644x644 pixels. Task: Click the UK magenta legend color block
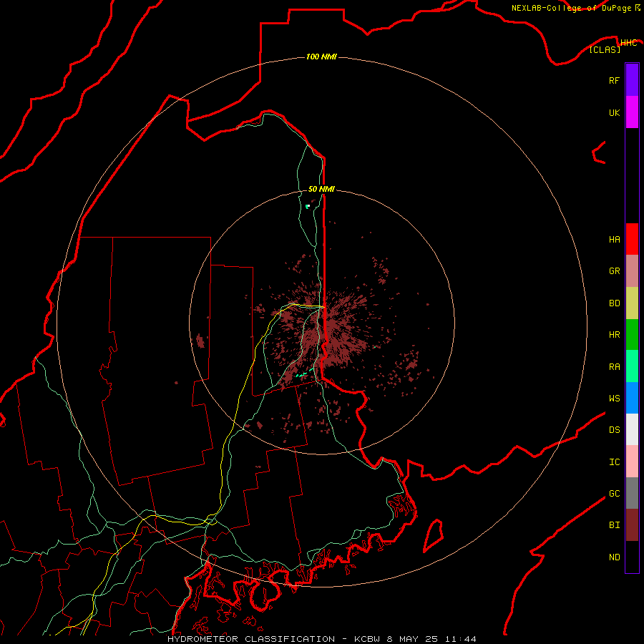pyautogui.click(x=632, y=112)
